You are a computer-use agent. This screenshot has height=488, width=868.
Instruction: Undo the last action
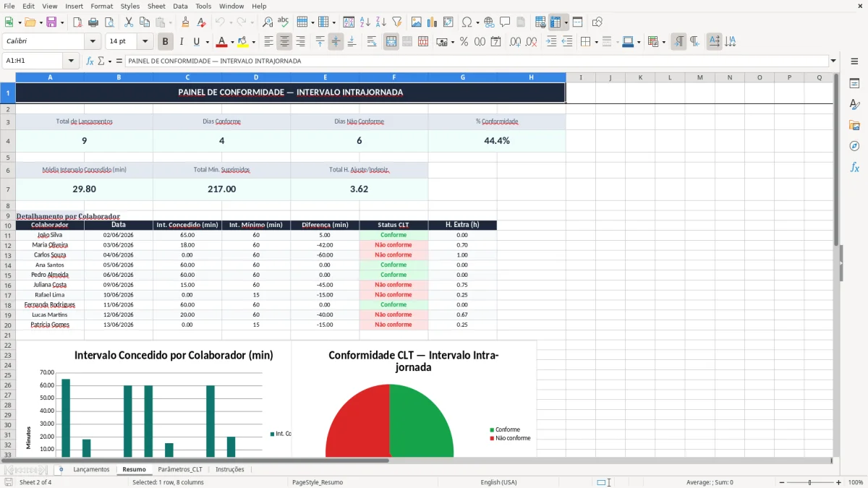click(221, 22)
